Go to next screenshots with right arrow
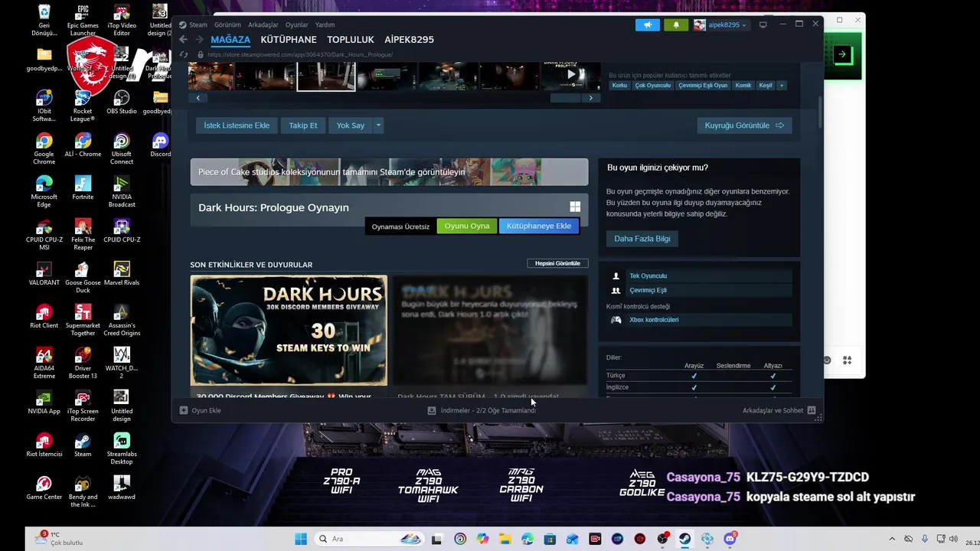This screenshot has height=551, width=980. click(x=590, y=98)
